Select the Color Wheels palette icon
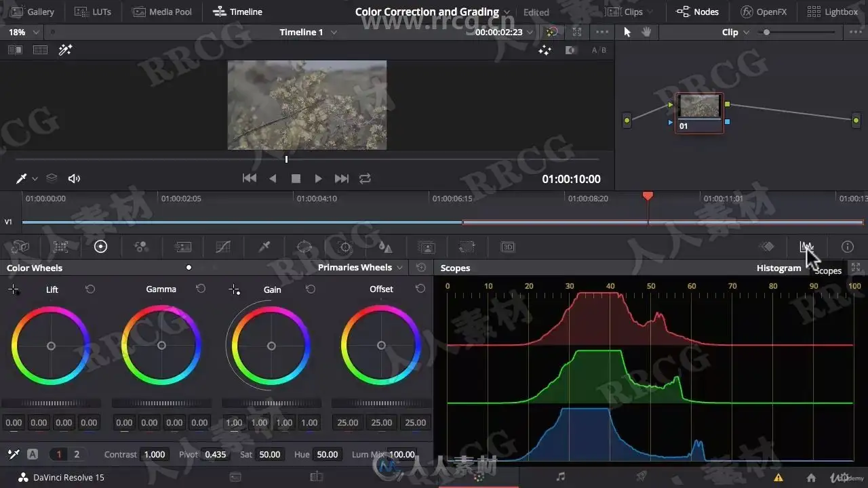The height and width of the screenshot is (488, 868). 100,247
